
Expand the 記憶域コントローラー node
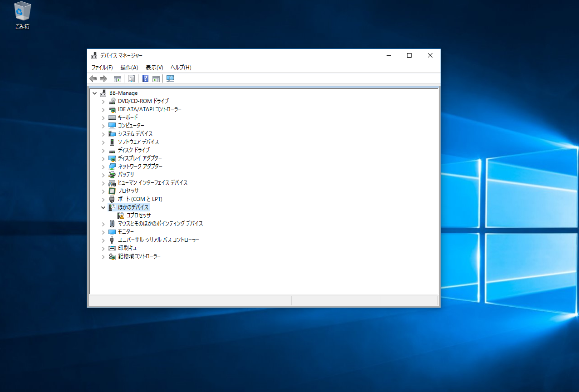coord(103,256)
